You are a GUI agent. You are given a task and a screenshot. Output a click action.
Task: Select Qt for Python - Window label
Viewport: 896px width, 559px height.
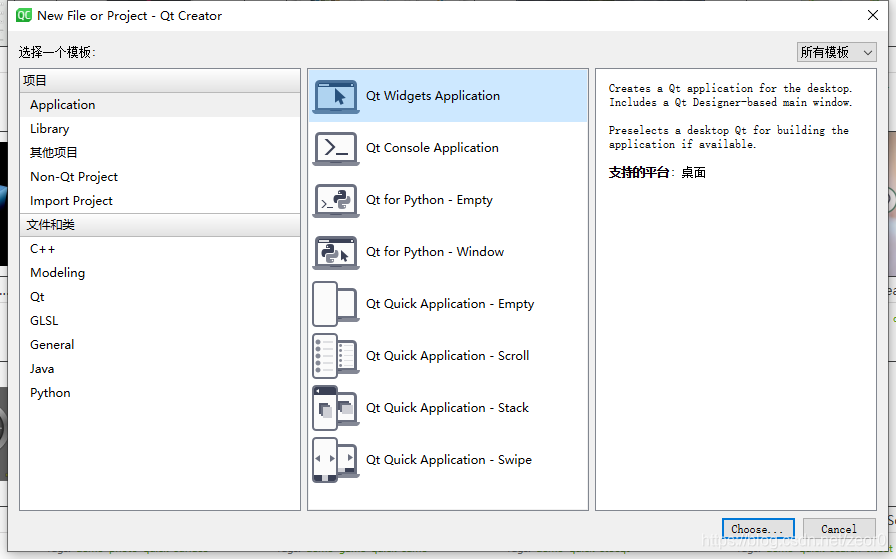(435, 252)
